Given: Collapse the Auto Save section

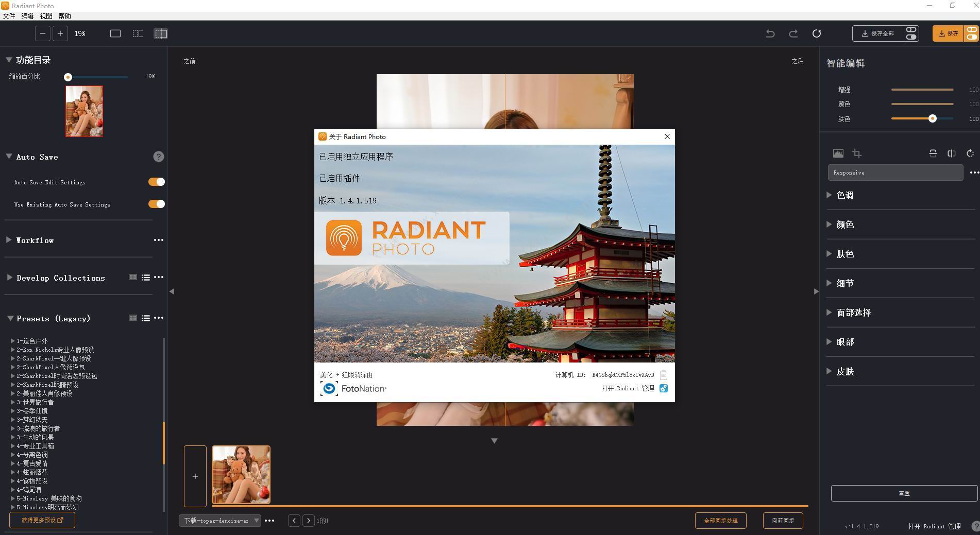Looking at the screenshot, I should 9,156.
